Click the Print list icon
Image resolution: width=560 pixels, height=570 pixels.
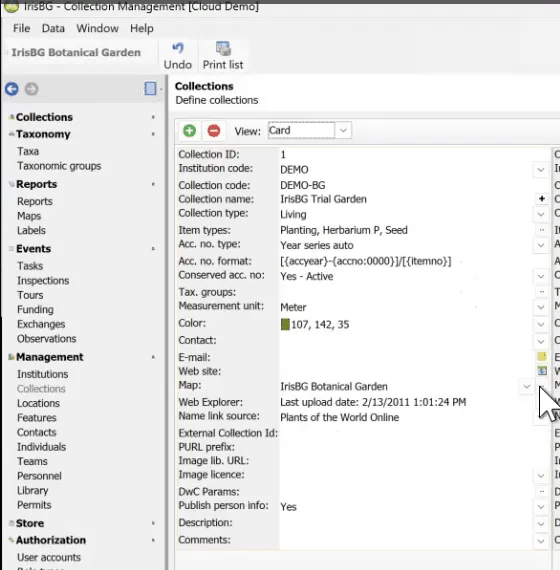(x=223, y=48)
